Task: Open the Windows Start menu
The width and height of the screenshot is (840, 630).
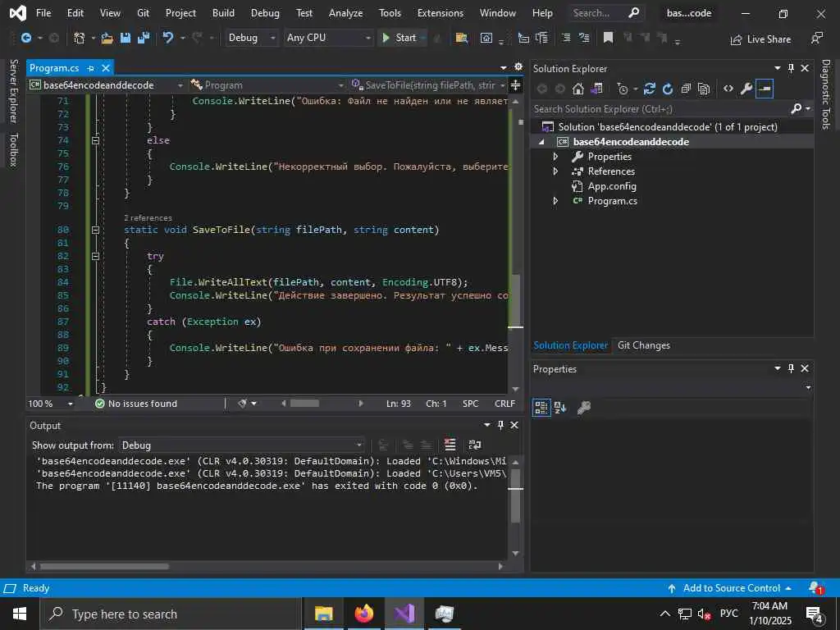Action: [x=20, y=614]
